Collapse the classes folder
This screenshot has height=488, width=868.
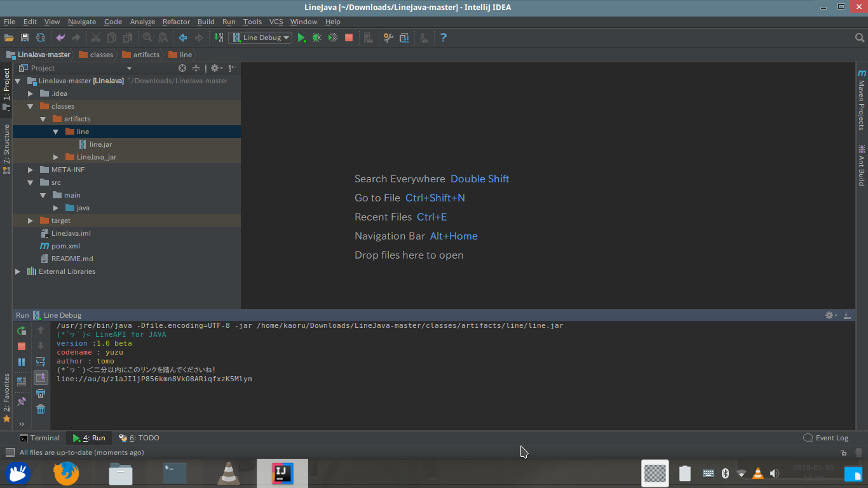tap(31, 106)
